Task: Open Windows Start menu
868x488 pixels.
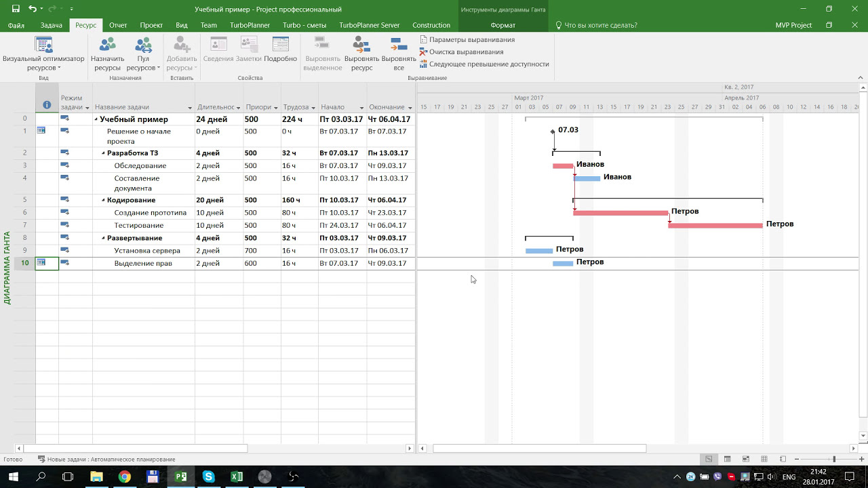Action: (x=13, y=476)
